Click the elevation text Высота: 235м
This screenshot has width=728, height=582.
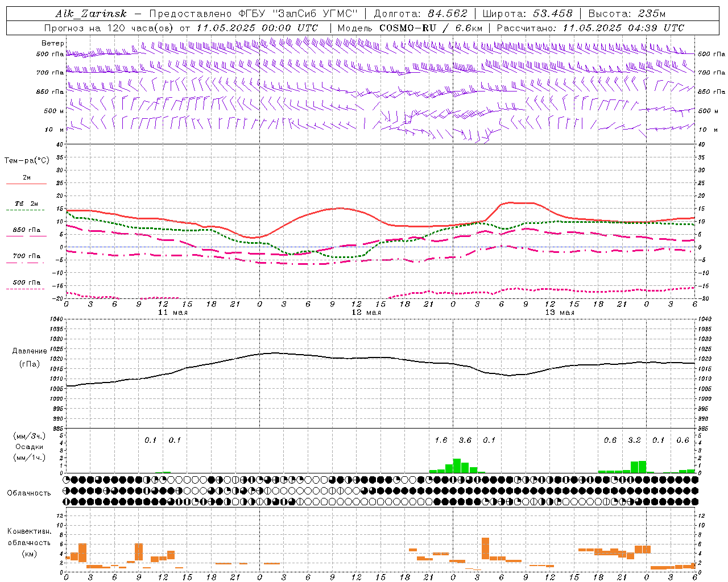627,14
